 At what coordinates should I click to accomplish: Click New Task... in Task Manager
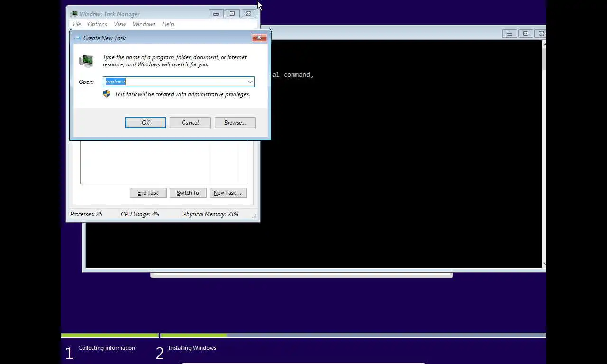click(228, 193)
